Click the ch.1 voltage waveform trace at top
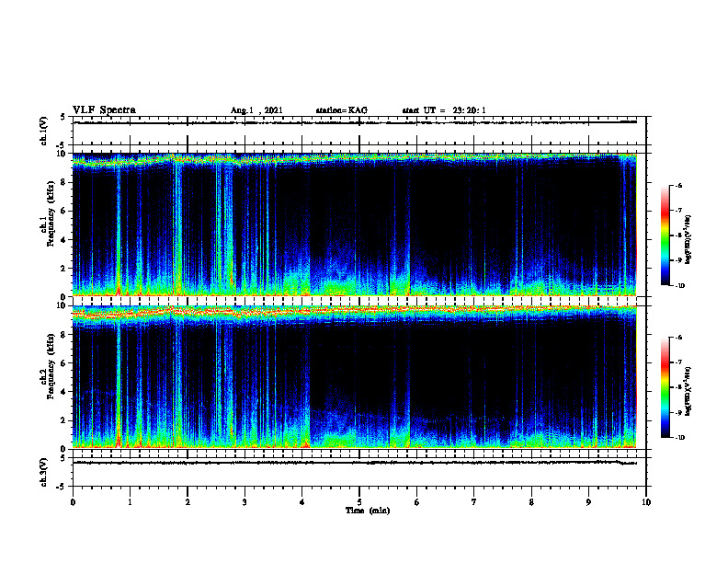The height and width of the screenshot is (563, 728). [355, 122]
